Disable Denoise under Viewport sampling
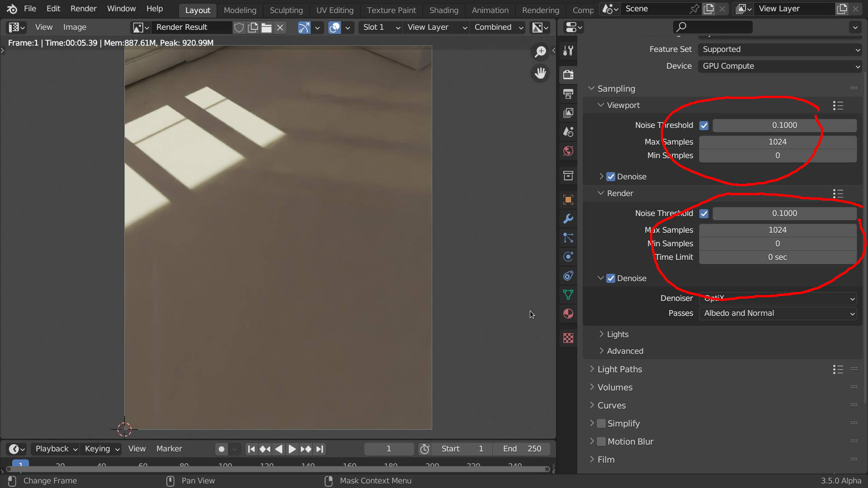Image resolution: width=868 pixels, height=488 pixels. (610, 177)
